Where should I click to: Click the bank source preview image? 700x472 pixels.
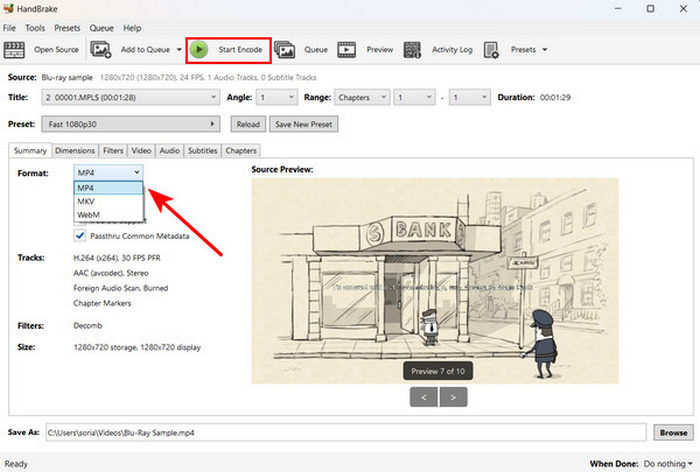point(435,281)
